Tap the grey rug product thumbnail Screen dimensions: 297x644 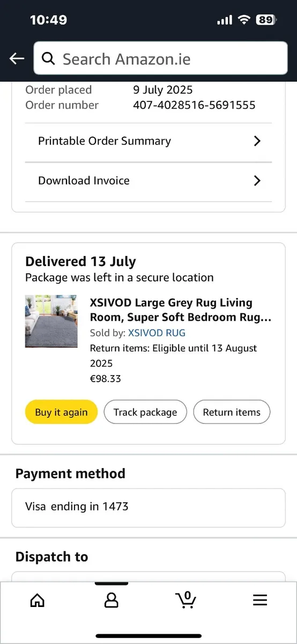(51, 321)
